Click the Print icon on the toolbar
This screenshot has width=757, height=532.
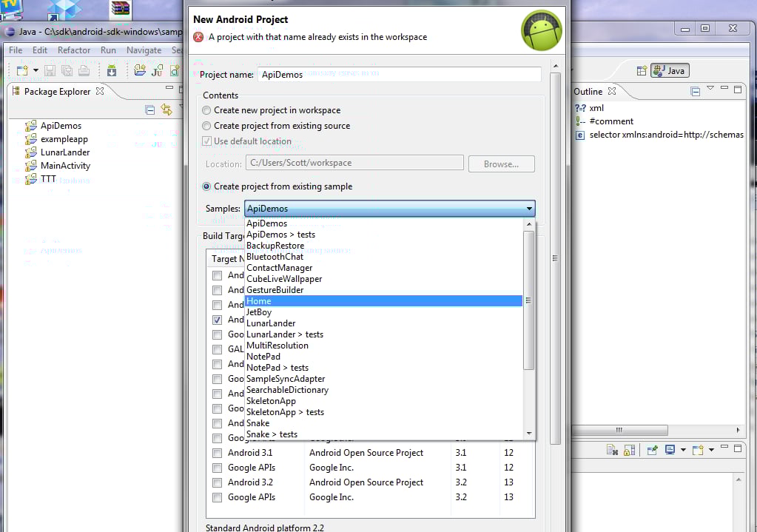coord(84,70)
